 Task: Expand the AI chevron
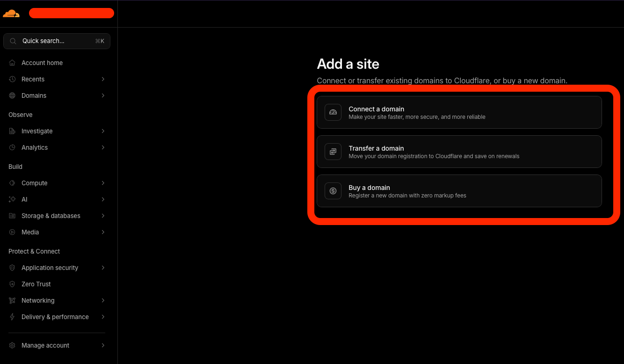coord(103,199)
